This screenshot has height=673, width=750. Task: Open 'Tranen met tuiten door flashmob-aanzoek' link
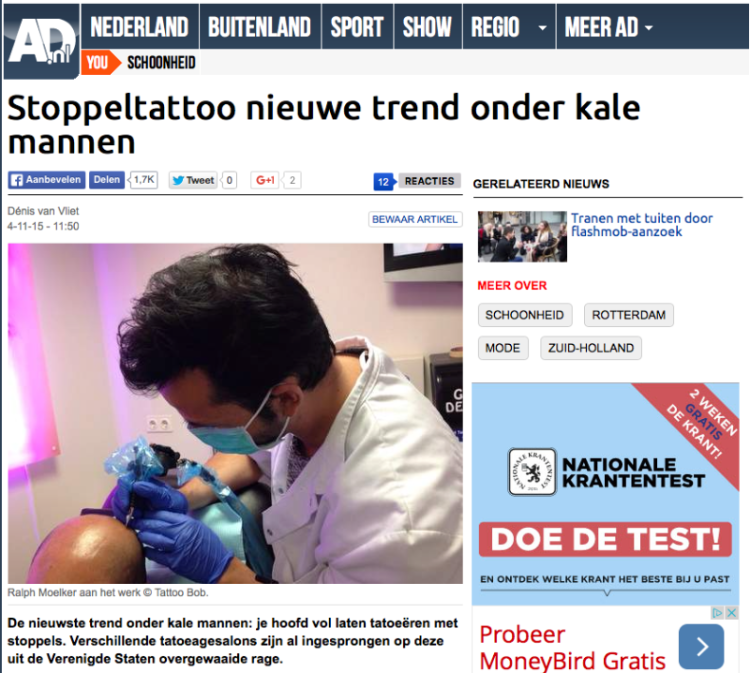[642, 225]
